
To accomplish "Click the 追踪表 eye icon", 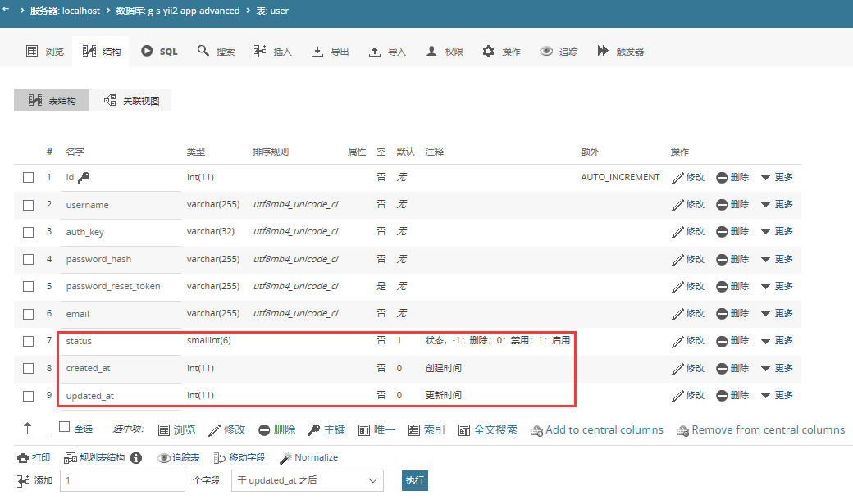I will pos(164,458).
